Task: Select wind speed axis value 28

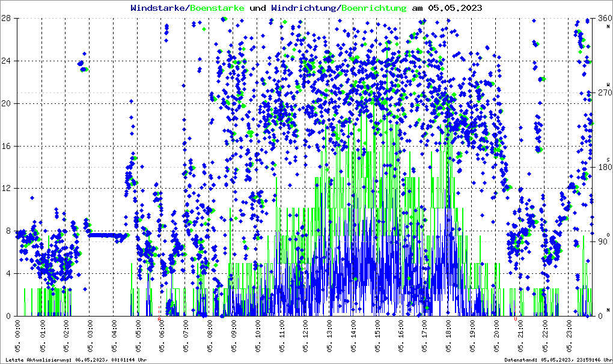Action: tap(6, 19)
